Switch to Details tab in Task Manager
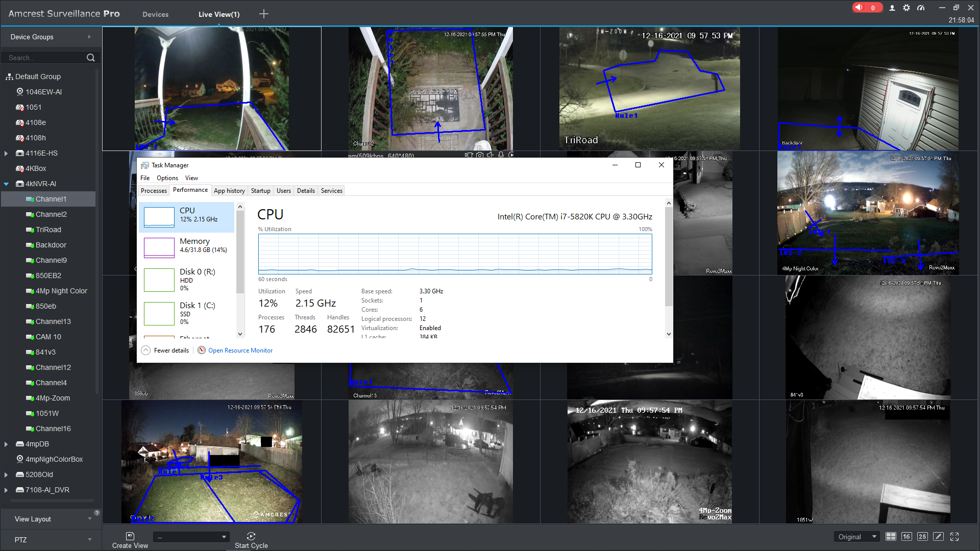The image size is (980, 551). click(306, 191)
